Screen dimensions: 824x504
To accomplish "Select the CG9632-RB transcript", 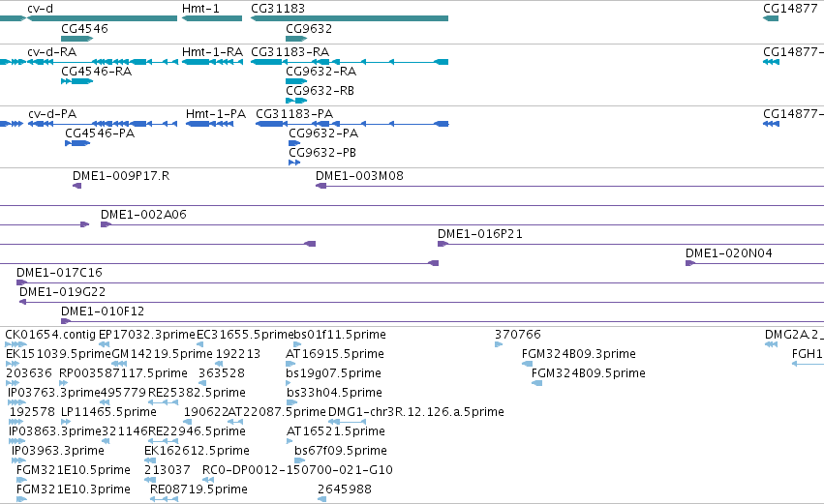I will point(296,101).
